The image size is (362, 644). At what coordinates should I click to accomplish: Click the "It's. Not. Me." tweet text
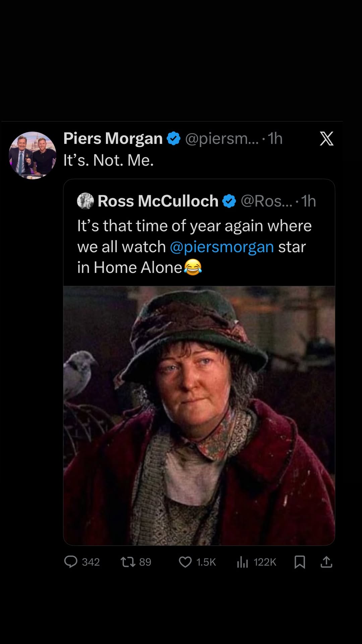point(109,160)
